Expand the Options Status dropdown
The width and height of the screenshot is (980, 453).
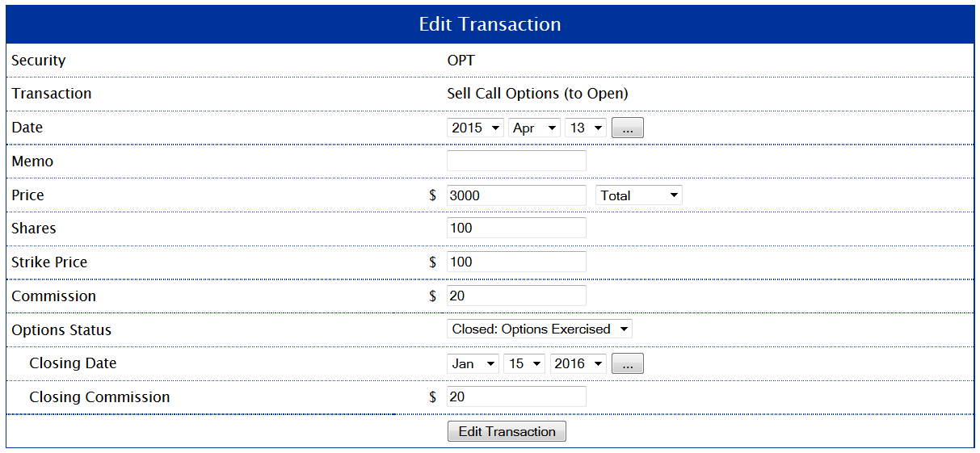[x=540, y=329]
